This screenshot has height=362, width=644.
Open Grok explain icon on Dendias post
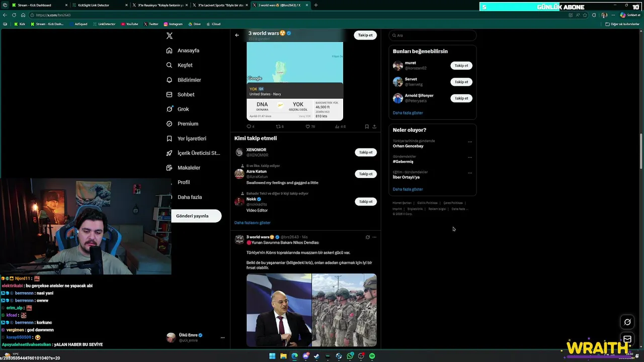tap(367, 237)
